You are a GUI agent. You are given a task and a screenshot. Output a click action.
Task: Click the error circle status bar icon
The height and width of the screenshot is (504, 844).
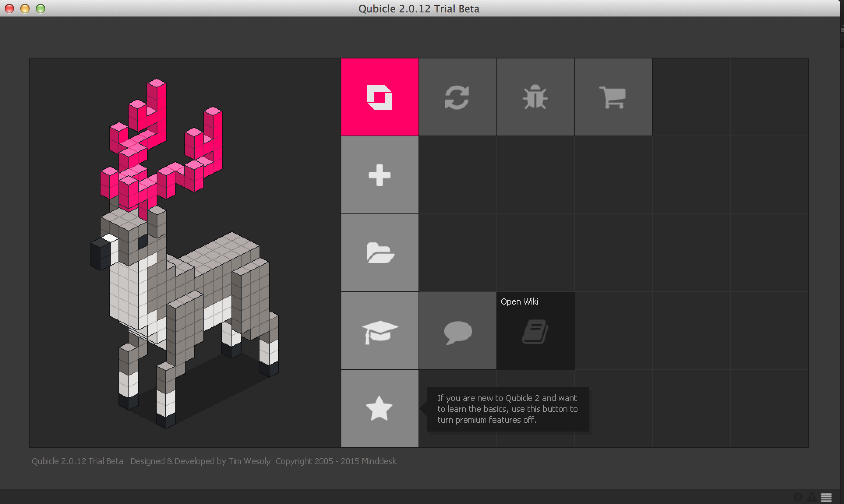point(798,497)
